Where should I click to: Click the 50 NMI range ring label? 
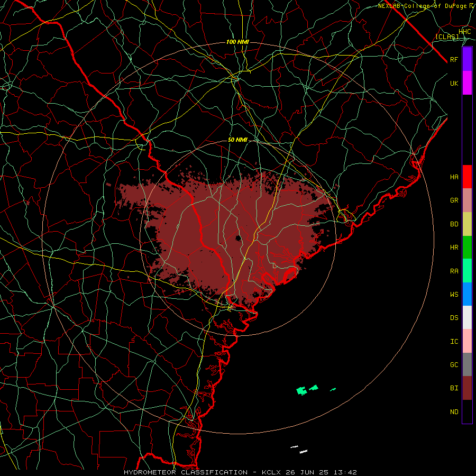(x=237, y=140)
